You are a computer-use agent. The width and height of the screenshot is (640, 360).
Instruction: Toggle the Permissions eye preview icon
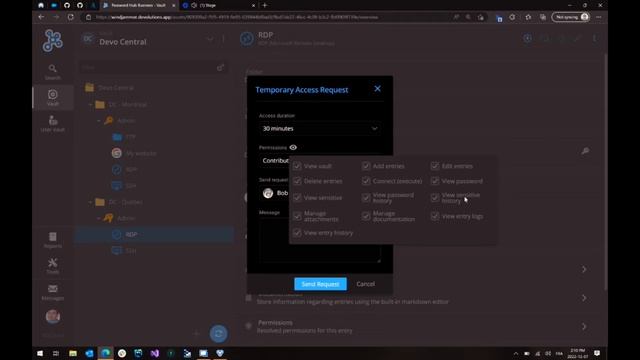click(293, 147)
